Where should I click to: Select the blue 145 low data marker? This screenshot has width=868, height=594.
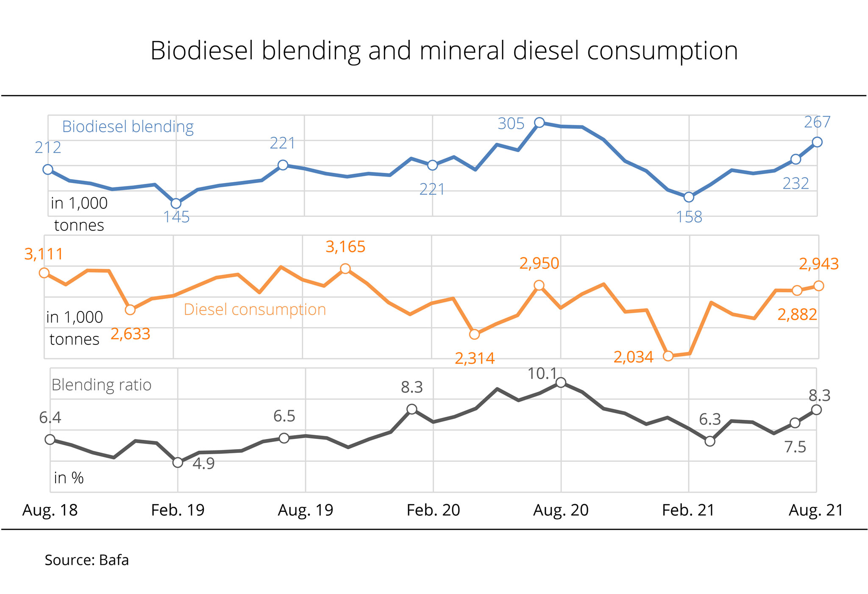coord(176,204)
